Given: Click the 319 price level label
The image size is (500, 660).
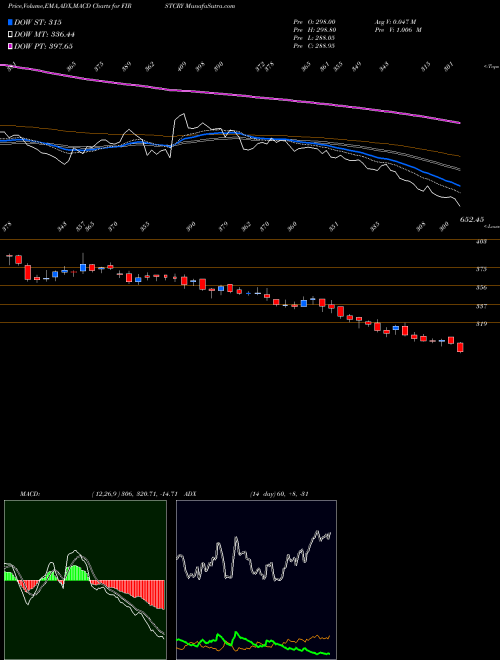Looking at the screenshot, I should pyautogui.click(x=482, y=324).
